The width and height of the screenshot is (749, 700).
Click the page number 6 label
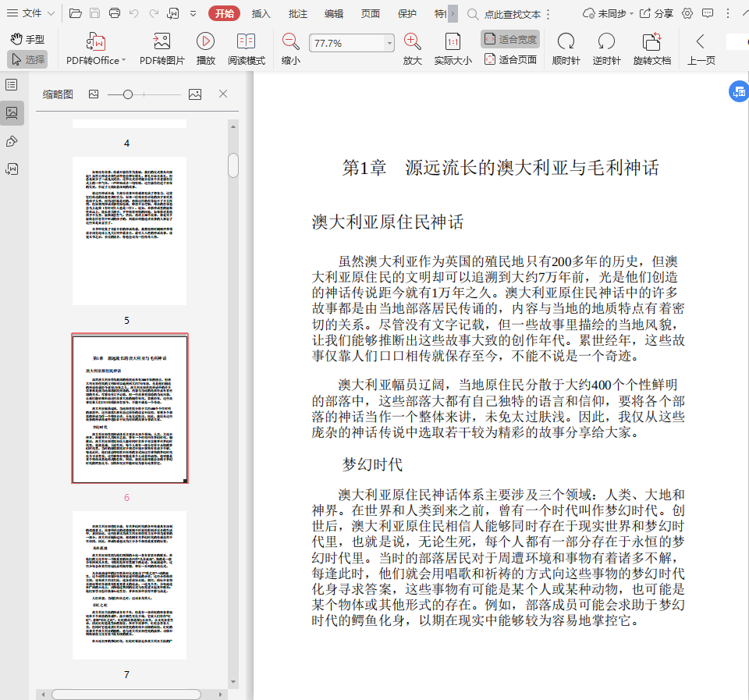126,497
